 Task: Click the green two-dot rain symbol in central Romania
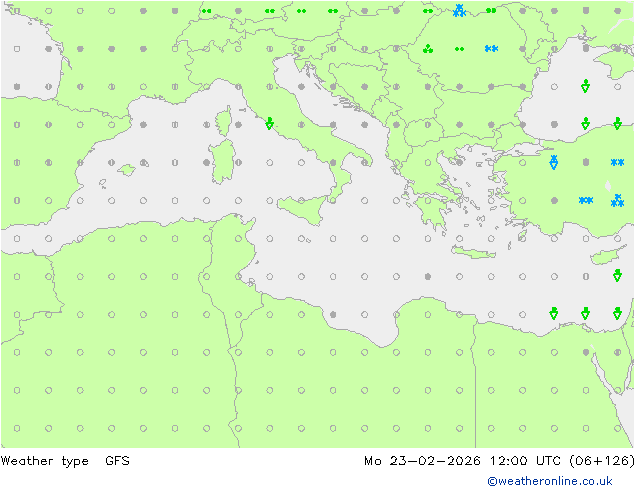459,49
